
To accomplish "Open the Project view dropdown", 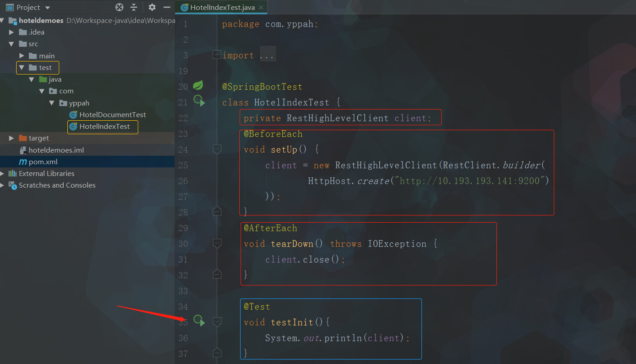I will [48, 8].
